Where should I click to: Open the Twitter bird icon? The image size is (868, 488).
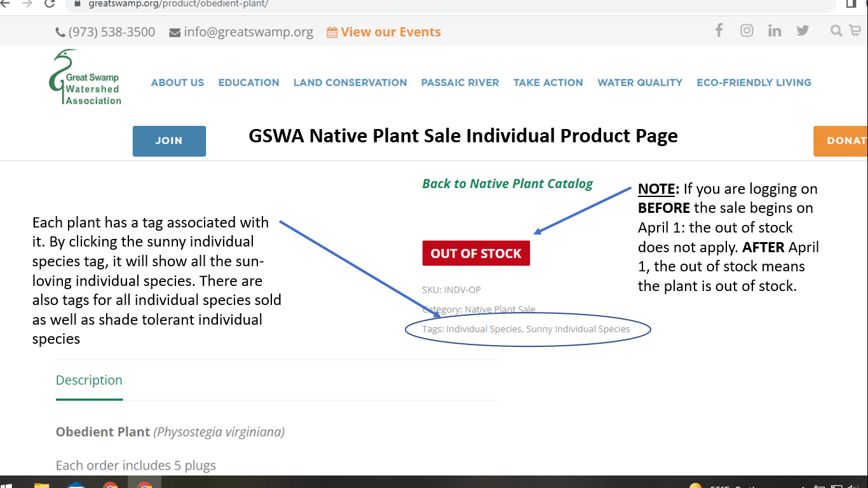click(x=803, y=30)
